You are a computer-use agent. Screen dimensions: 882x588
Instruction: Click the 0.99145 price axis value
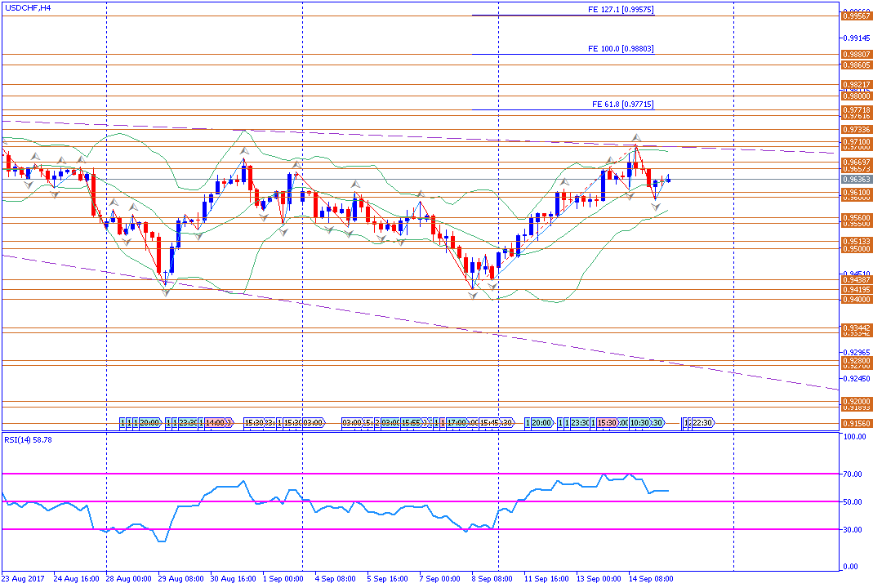857,38
